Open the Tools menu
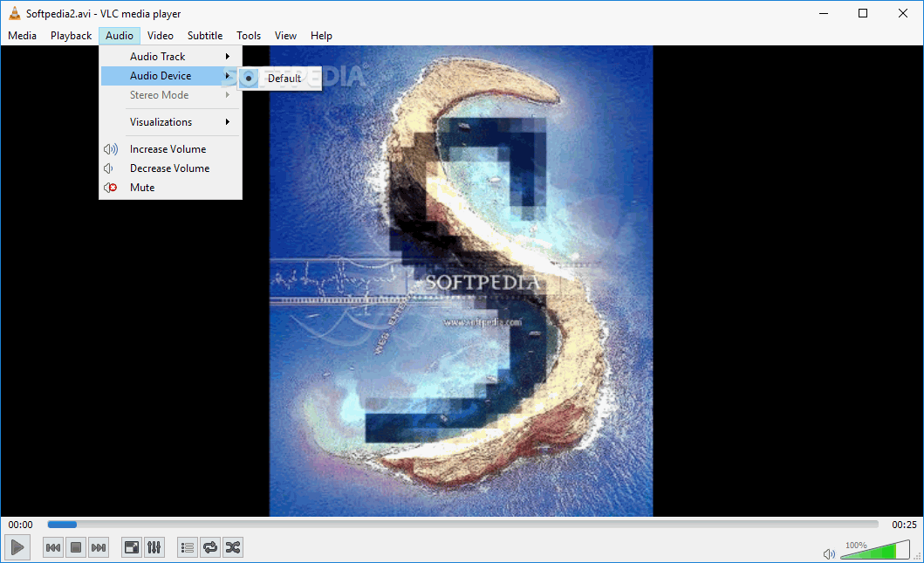This screenshot has width=924, height=563. [249, 36]
